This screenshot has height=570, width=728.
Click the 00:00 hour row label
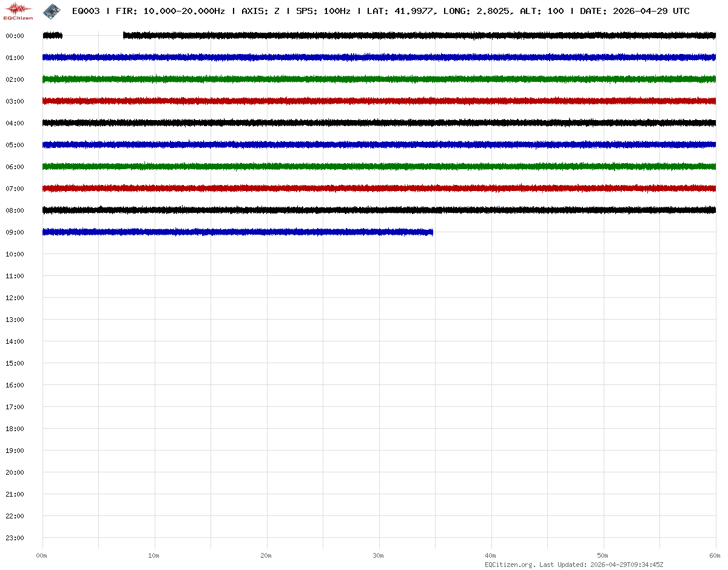pos(15,36)
